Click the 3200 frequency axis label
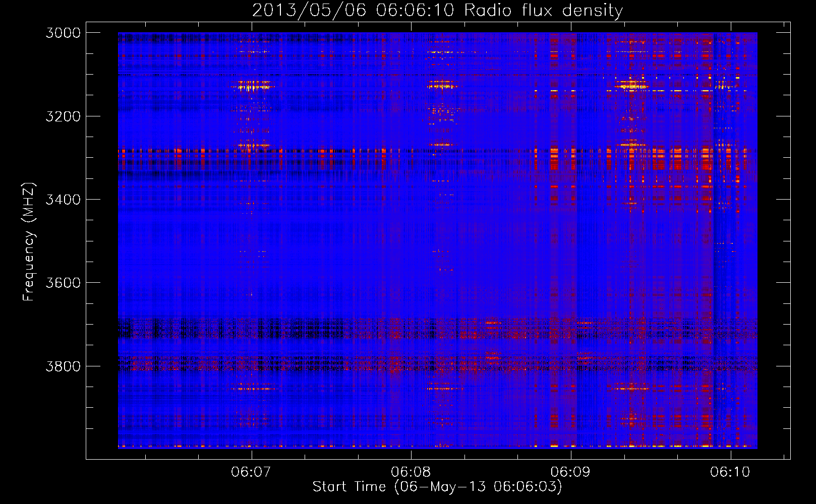816x504 pixels. (x=63, y=116)
